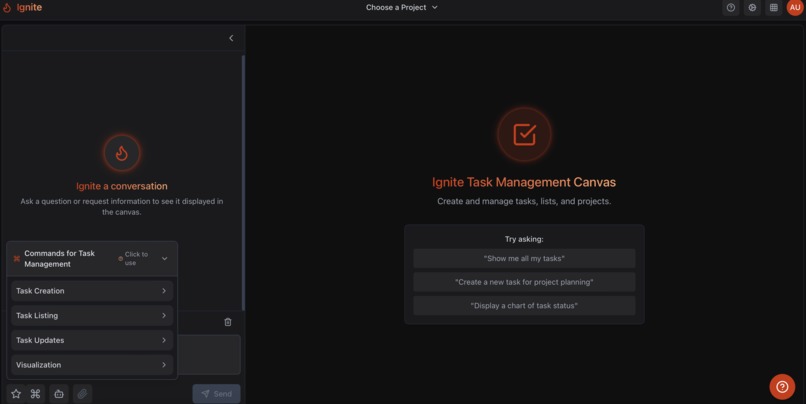Click the "Ignite Task Management Canvas" heading
Viewport: 806px width, 404px height.
(x=524, y=182)
